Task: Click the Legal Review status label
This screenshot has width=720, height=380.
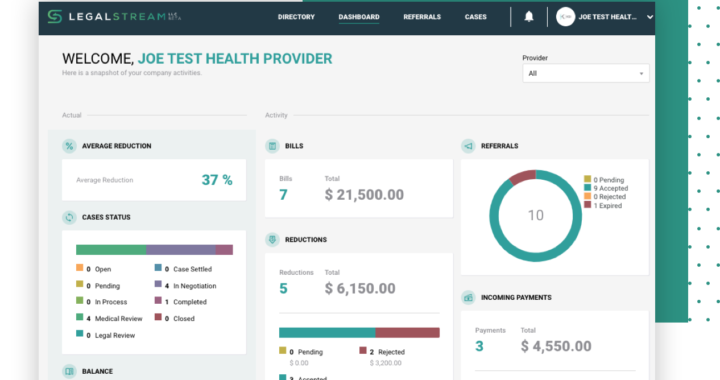Action: [x=115, y=335]
